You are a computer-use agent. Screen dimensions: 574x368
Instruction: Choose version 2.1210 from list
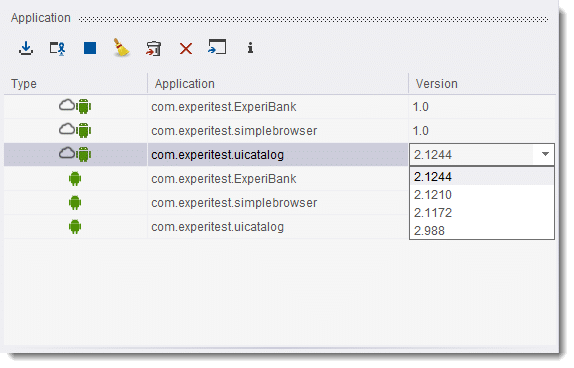tap(481, 195)
